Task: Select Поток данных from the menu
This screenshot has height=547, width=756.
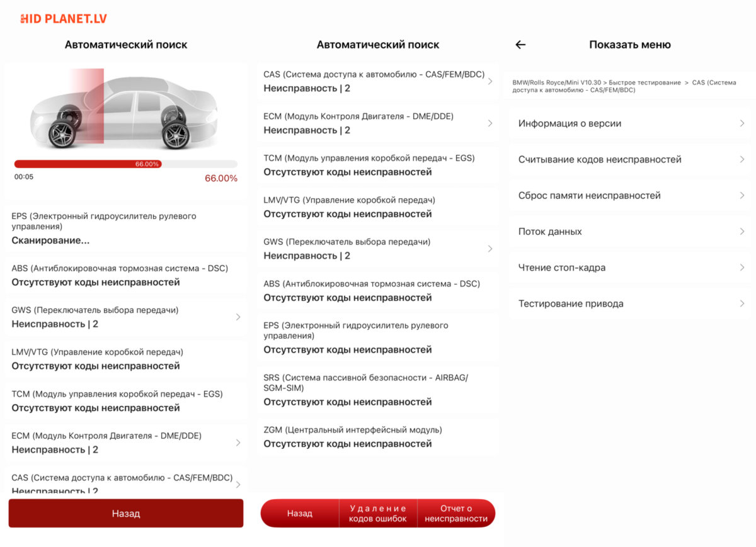Action: point(630,231)
